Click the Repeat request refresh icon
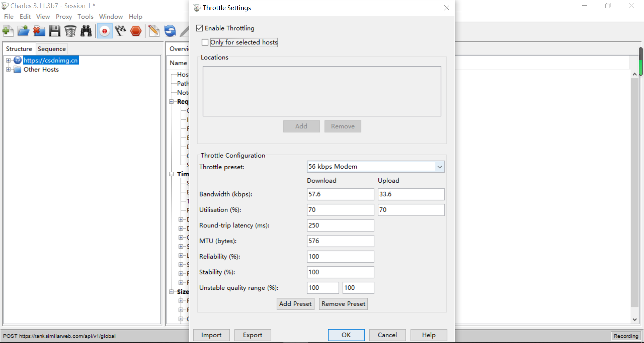 click(x=170, y=31)
